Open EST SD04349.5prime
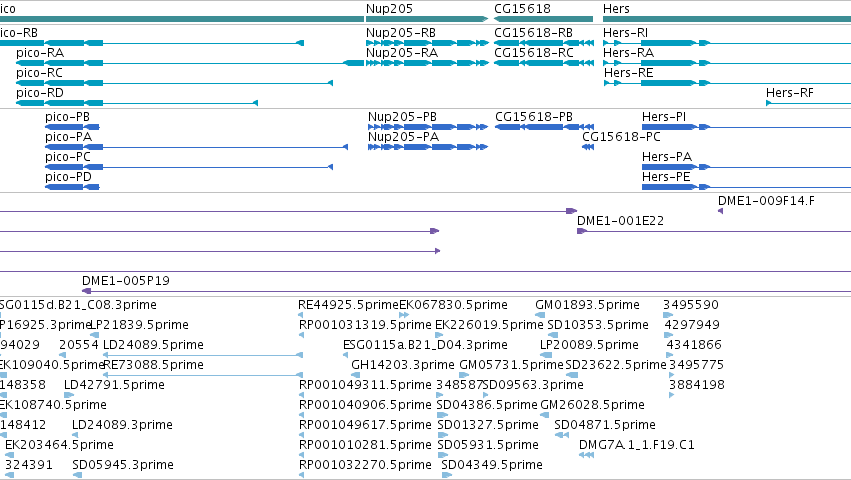Screen dimensions: 851x480 (x=492, y=465)
